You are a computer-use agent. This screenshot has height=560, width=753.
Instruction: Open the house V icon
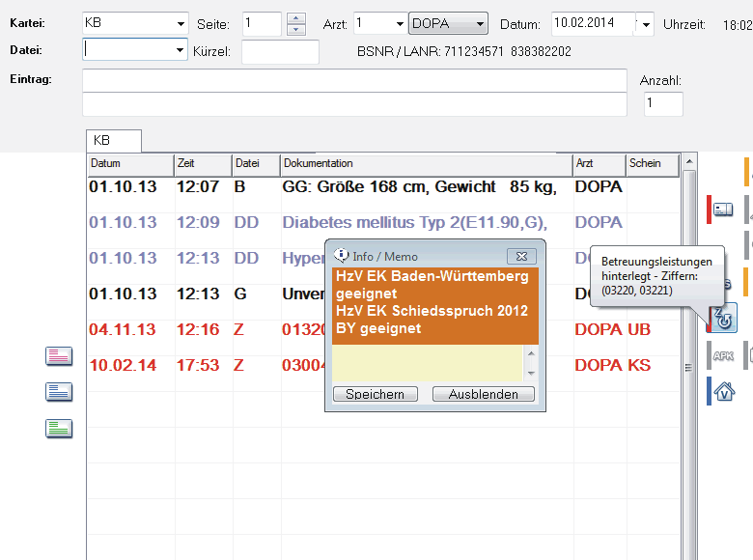tap(723, 391)
